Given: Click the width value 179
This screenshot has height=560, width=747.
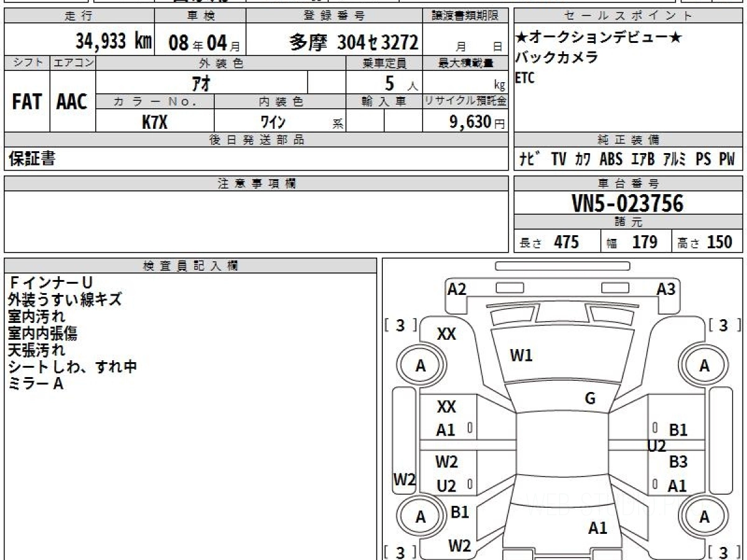Looking at the screenshot, I should point(645,242).
